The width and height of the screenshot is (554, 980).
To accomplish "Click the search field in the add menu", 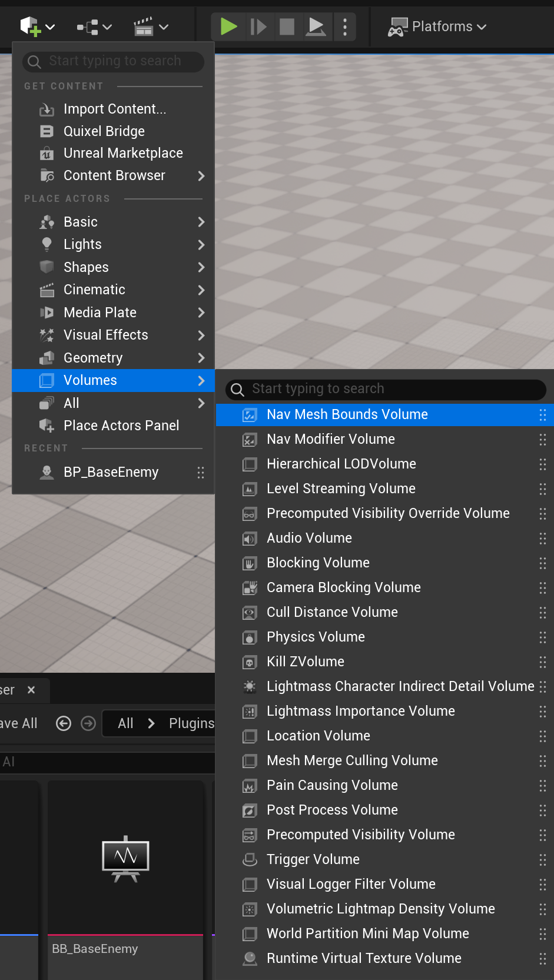I will click(114, 61).
